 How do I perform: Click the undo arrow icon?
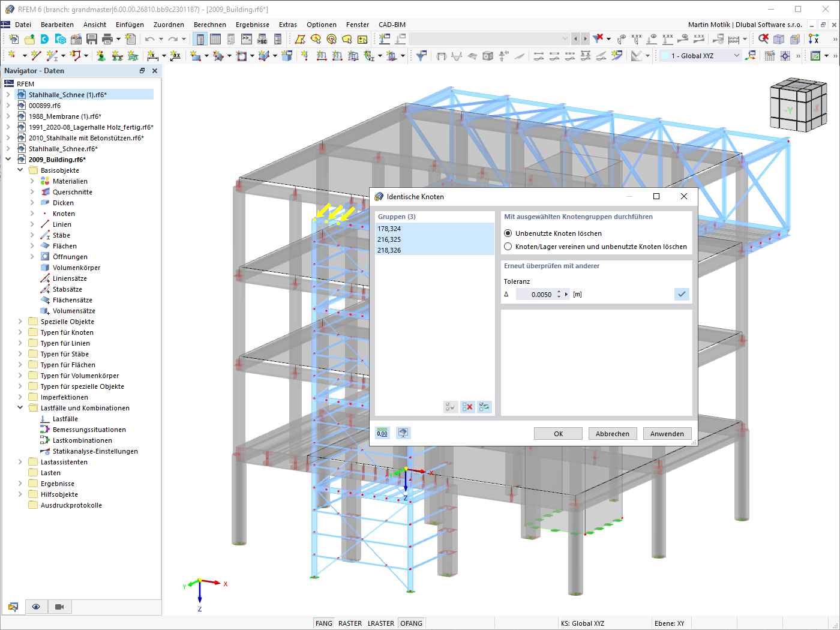tap(149, 39)
